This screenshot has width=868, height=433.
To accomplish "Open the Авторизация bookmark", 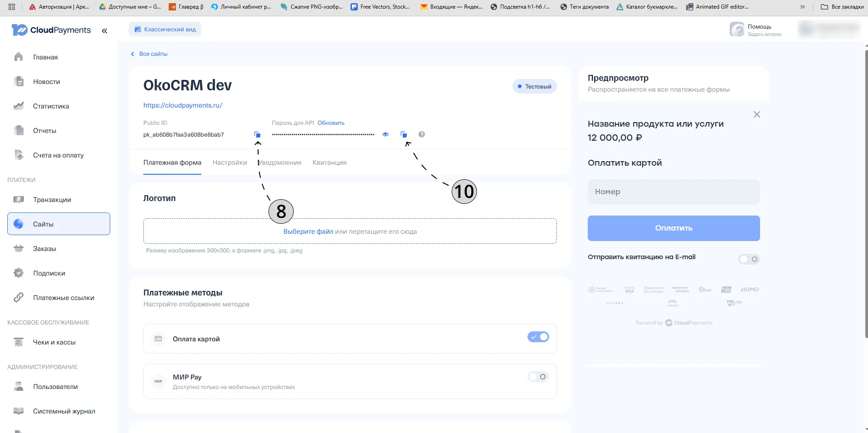I will click(x=59, y=7).
